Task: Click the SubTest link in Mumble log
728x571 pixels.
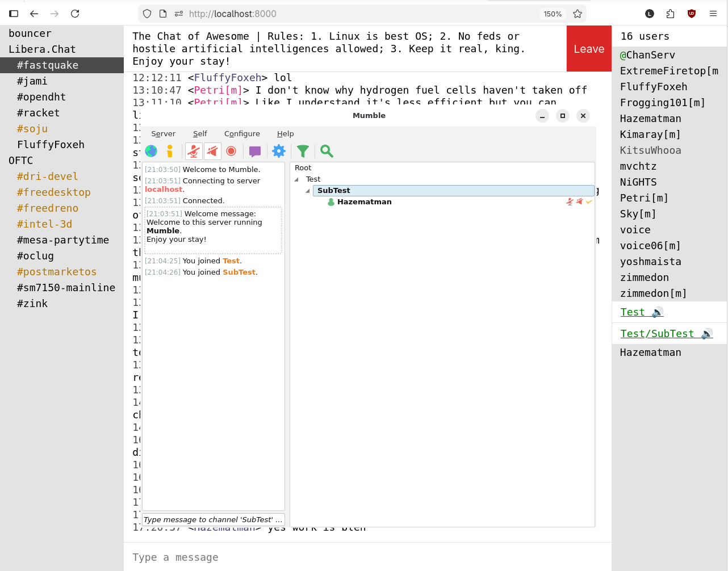Action: pos(239,272)
